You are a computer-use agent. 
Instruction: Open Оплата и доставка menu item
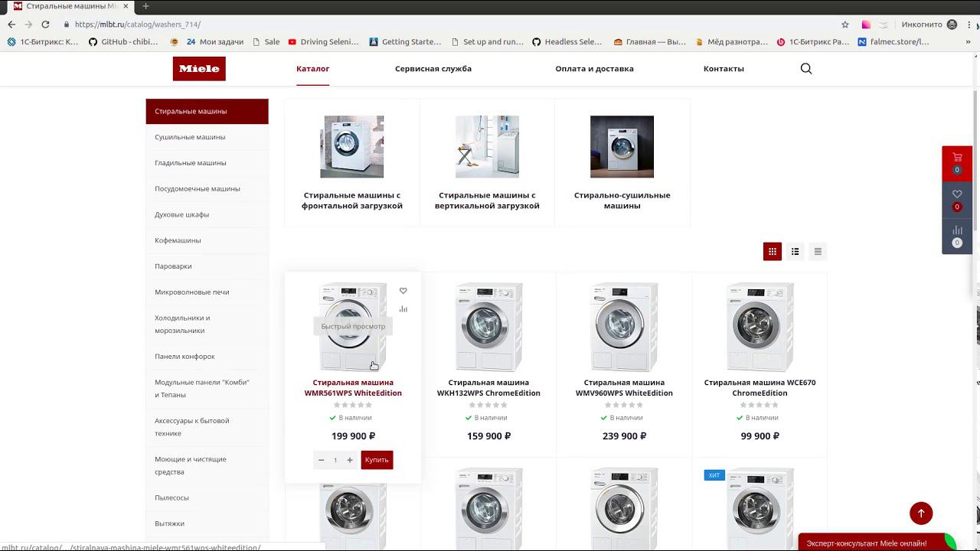point(594,68)
